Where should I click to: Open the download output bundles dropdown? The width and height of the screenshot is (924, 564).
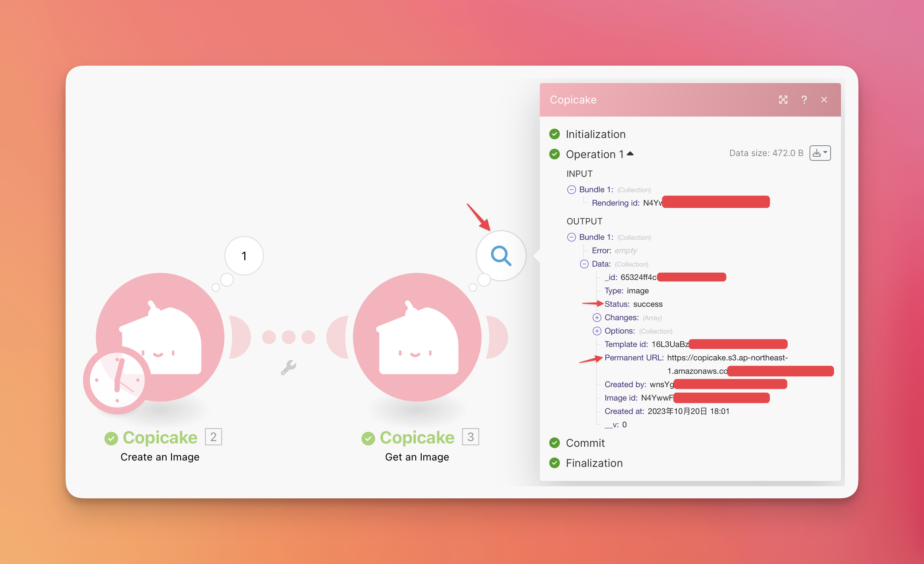point(820,153)
